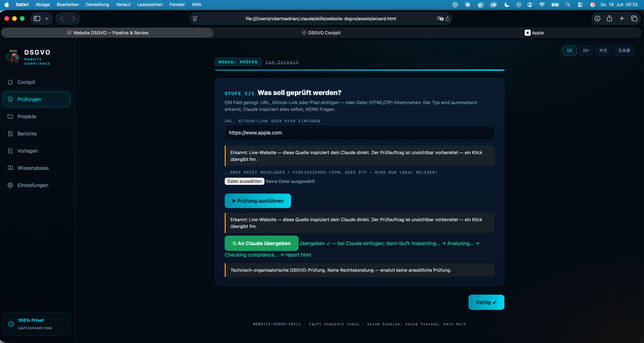Viewport: 644px width, 343px height.
Task: Toggle Safari sidebar button
Action: pos(37,19)
